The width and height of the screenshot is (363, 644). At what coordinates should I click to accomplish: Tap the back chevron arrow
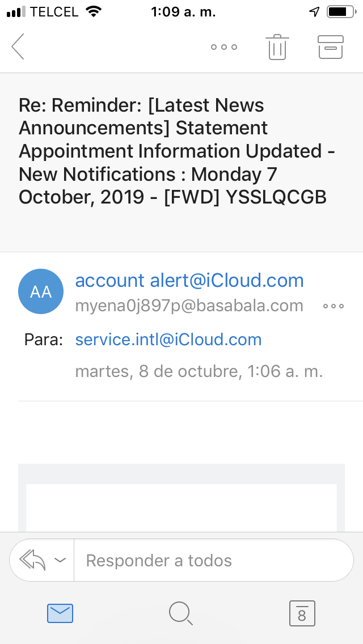click(18, 46)
